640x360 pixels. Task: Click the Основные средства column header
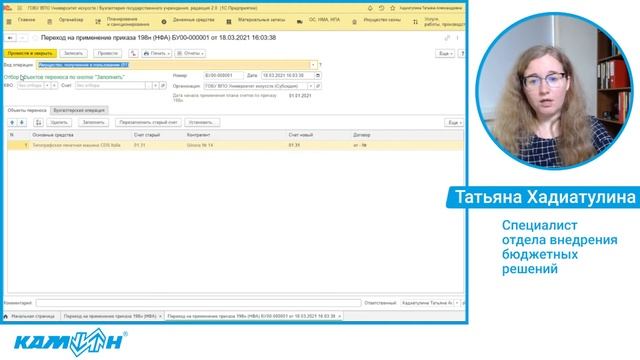(53, 135)
